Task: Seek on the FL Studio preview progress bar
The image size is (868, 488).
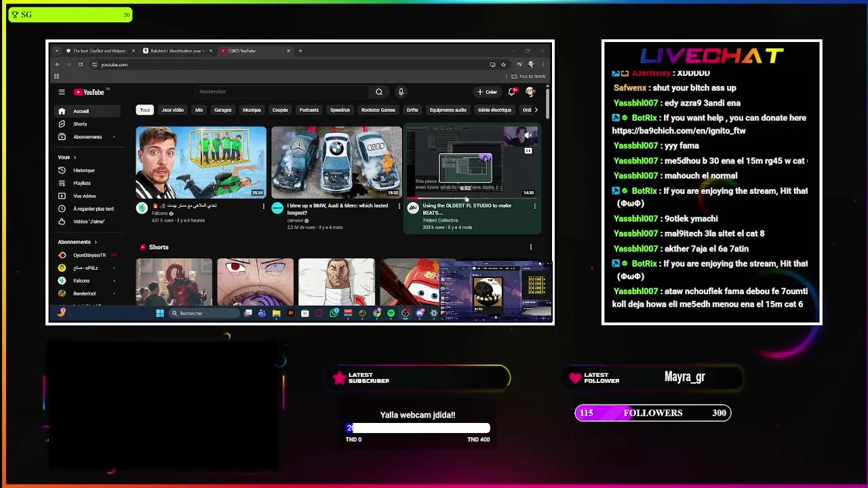Action: [472, 198]
